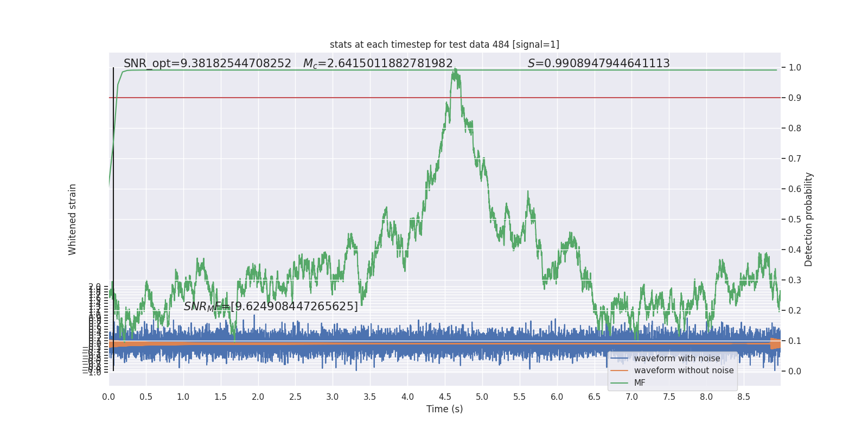868x434 pixels.
Task: Click the "Time (s)" x-axis label
Action: pos(444,409)
